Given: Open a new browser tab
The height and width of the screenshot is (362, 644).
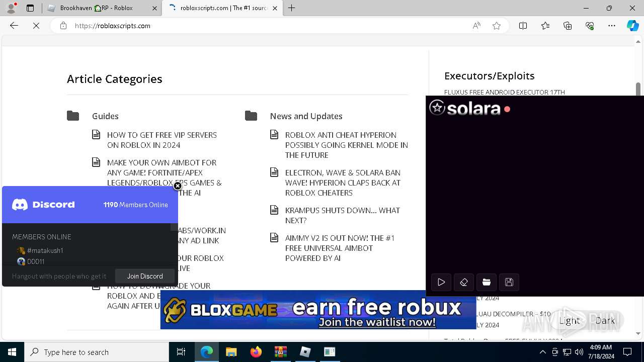Looking at the screenshot, I should coord(291,8).
